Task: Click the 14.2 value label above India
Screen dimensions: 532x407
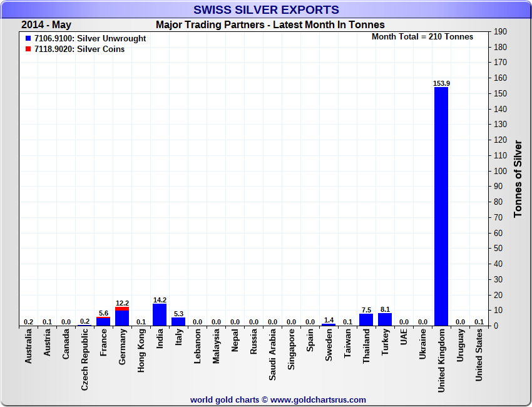Action: (x=160, y=300)
